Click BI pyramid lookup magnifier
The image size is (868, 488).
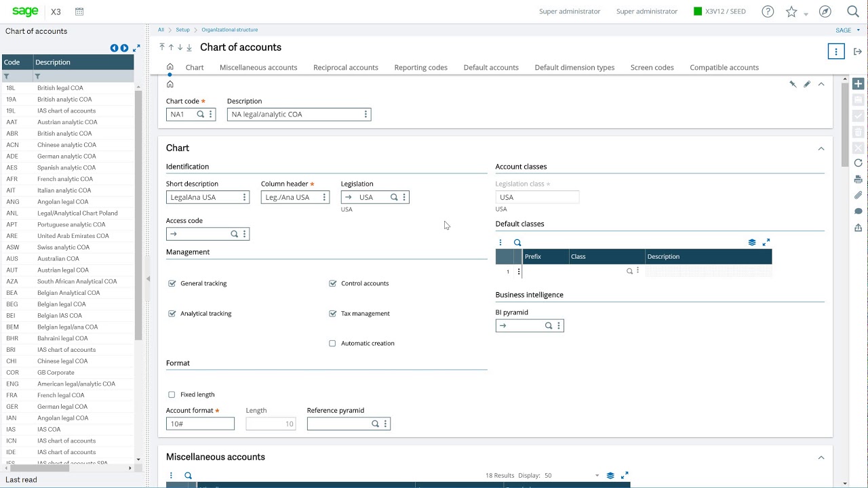549,326
